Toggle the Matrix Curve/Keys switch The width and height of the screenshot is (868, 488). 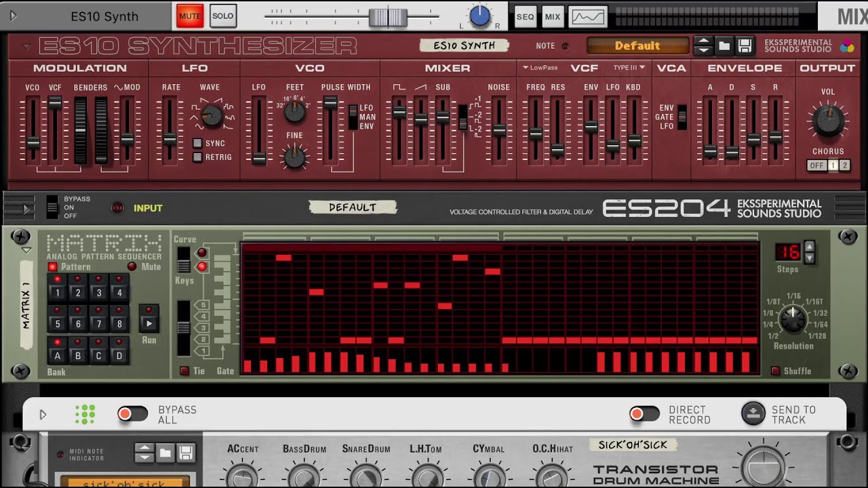coord(183,260)
